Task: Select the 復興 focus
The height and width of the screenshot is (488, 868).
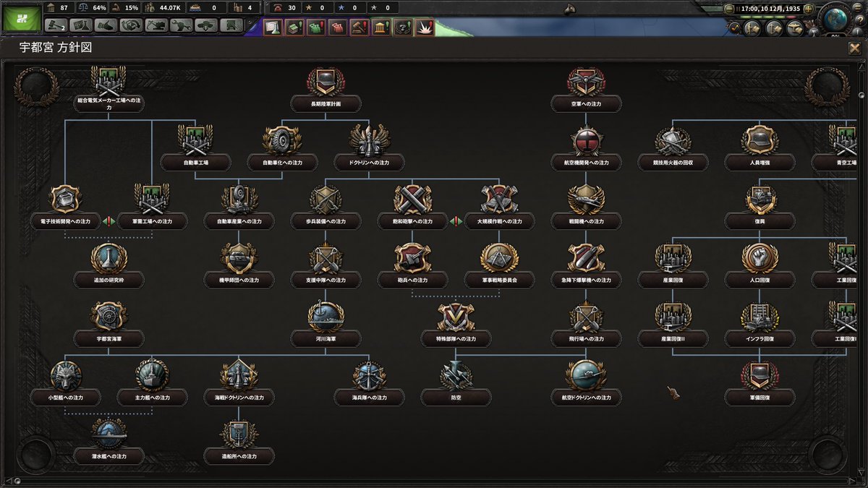Action: pyautogui.click(x=759, y=206)
